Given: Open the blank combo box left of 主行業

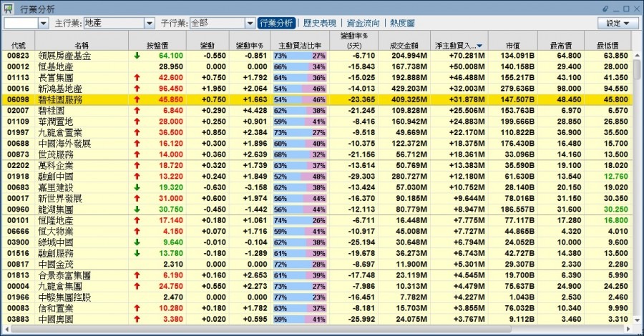Looking at the screenshot, I should 42,23.
